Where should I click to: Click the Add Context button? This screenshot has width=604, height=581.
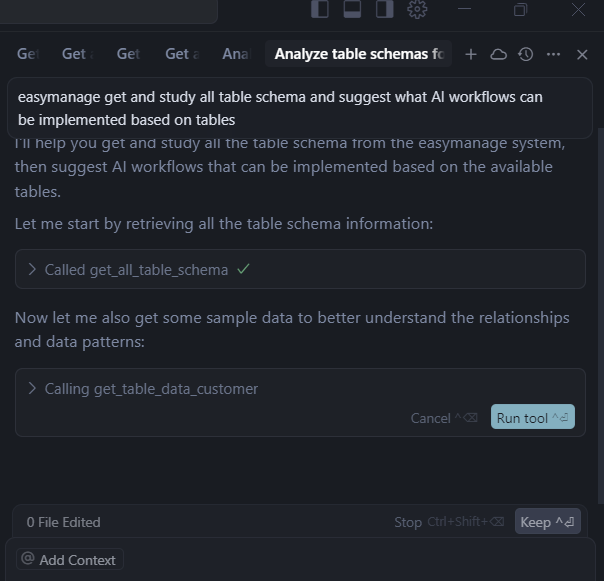(70, 559)
